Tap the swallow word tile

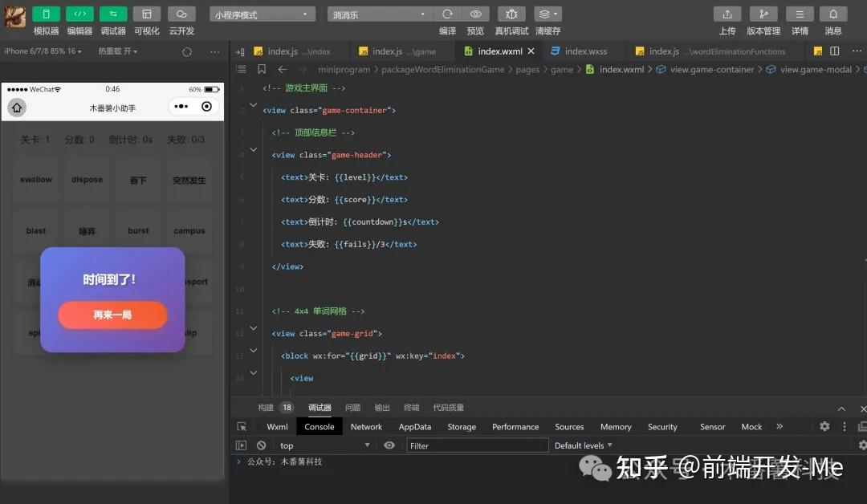36,180
